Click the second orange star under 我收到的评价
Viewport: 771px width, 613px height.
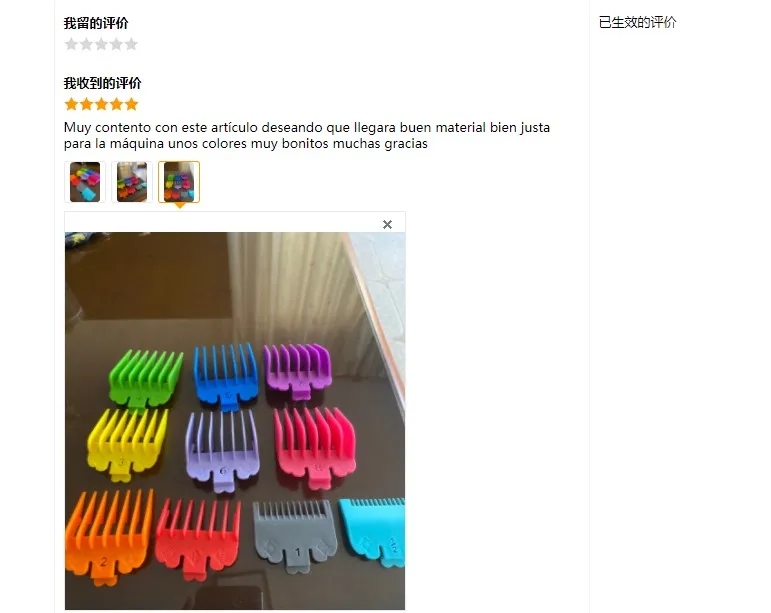pos(87,104)
